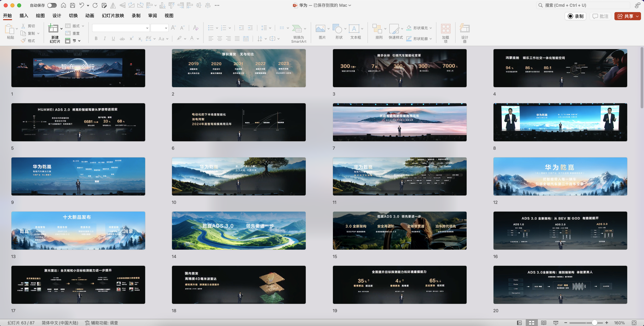644x326 pixels.
Task: Expand the Shape Outline (形状轮廓) dropdown
Action: [431, 39]
